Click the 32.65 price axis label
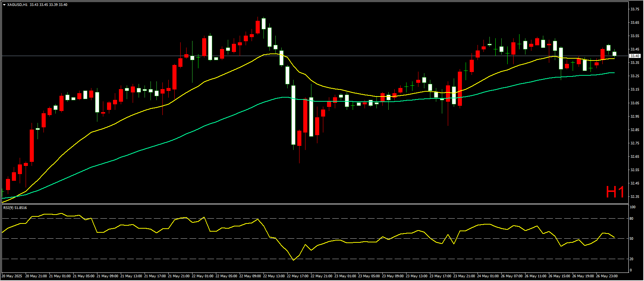The height and width of the screenshot is (281, 644). click(635, 157)
